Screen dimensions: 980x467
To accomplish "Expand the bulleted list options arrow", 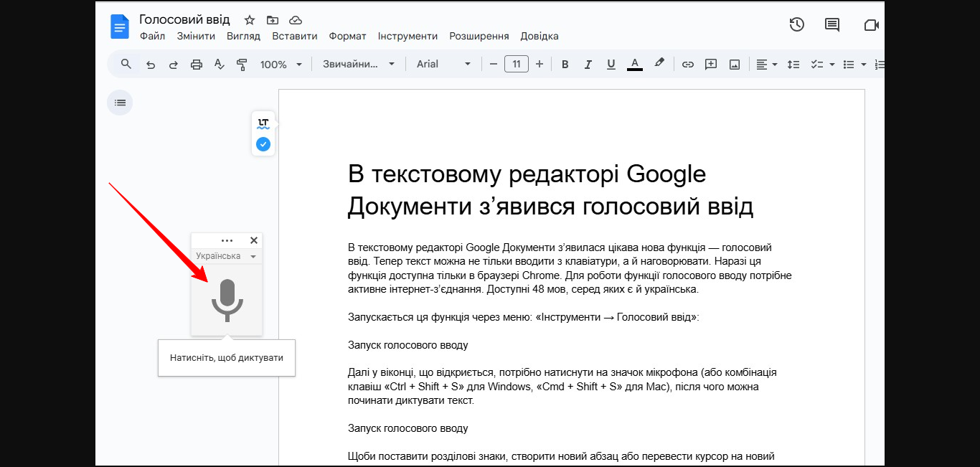I will pyautogui.click(x=864, y=65).
